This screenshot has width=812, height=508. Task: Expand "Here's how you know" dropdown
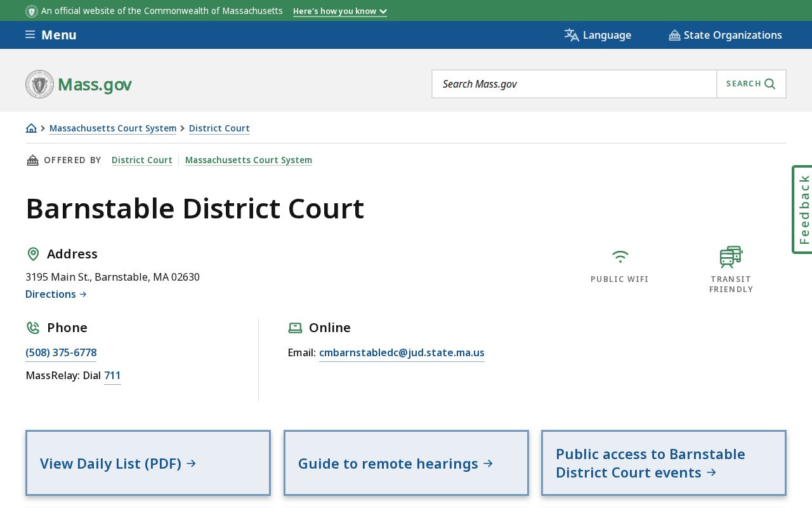340,11
